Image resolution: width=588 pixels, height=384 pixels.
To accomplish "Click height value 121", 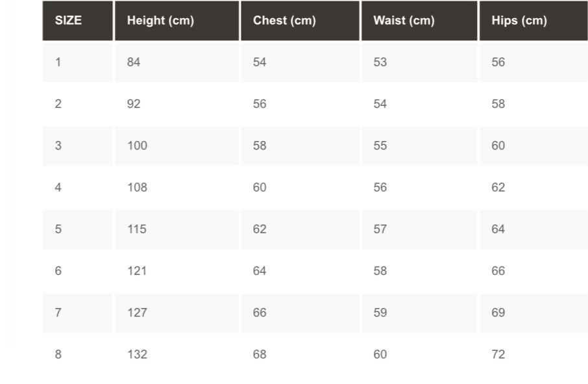I will click(137, 271).
